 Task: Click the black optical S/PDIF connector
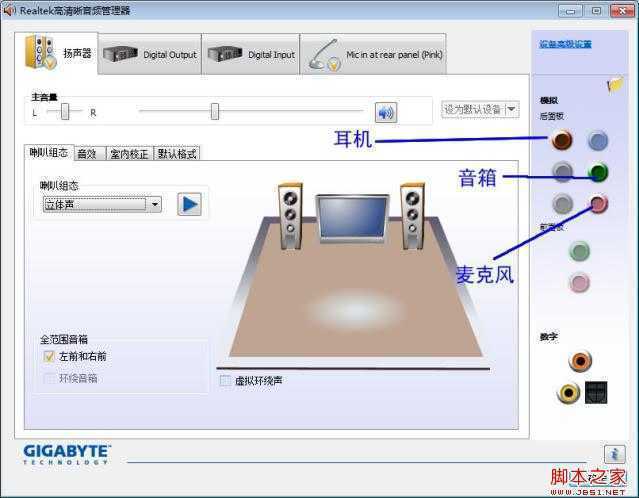596,393
